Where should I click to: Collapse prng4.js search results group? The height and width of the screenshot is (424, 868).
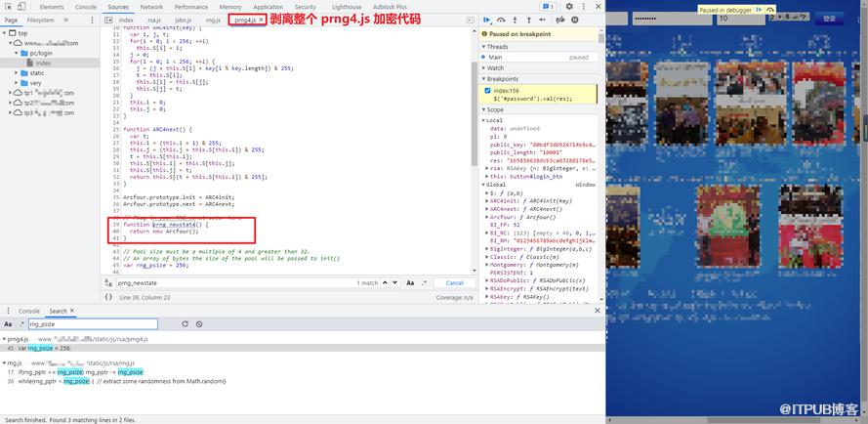pos(5,339)
